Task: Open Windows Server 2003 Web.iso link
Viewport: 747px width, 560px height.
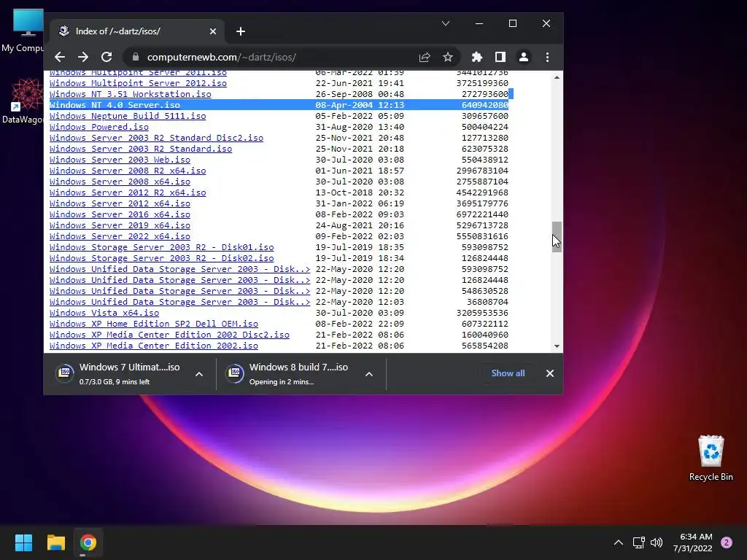Action: tap(120, 160)
